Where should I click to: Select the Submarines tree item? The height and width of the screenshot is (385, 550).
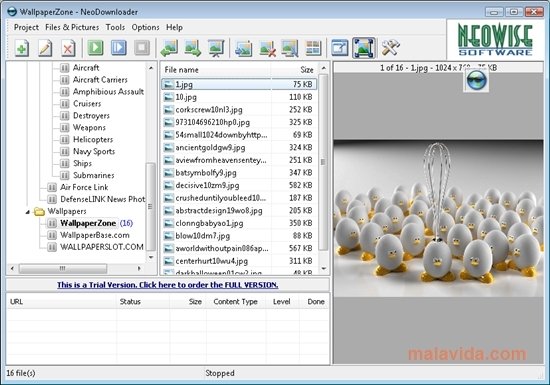(x=94, y=175)
